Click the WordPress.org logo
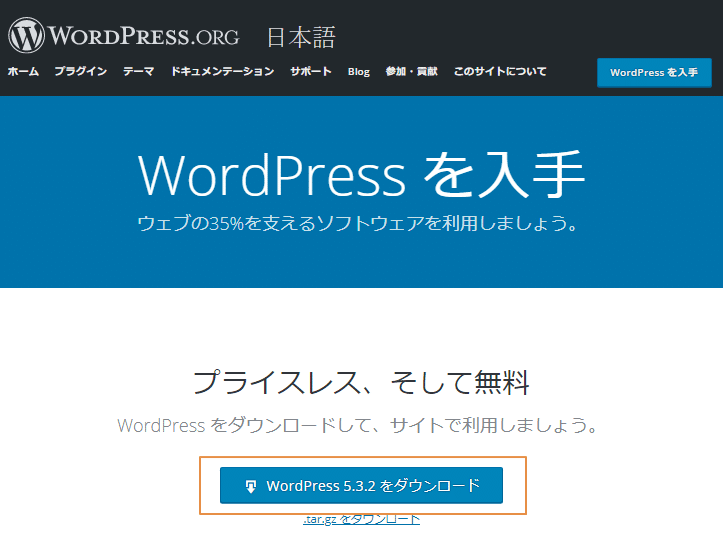Screen dimensions: 723x544 point(124,35)
